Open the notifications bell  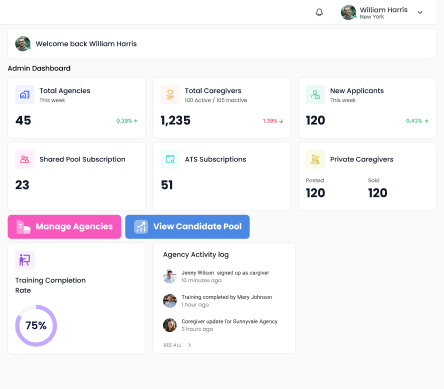pos(319,12)
